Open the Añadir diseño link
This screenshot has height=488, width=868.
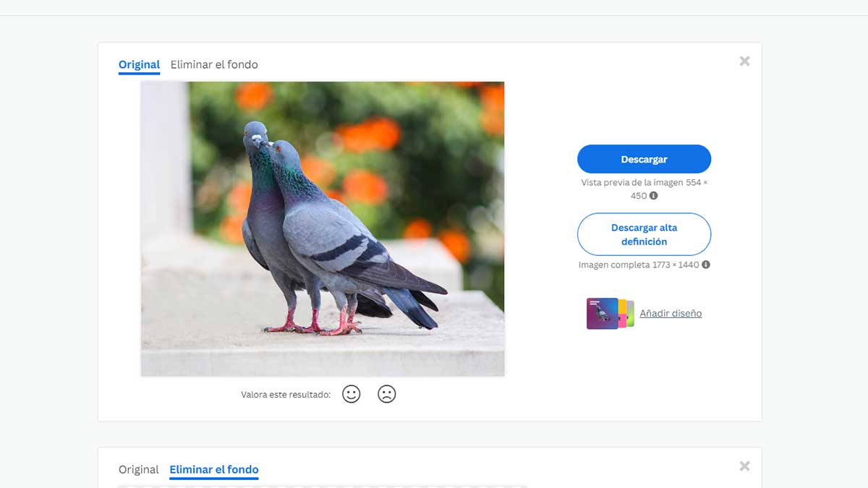click(671, 313)
